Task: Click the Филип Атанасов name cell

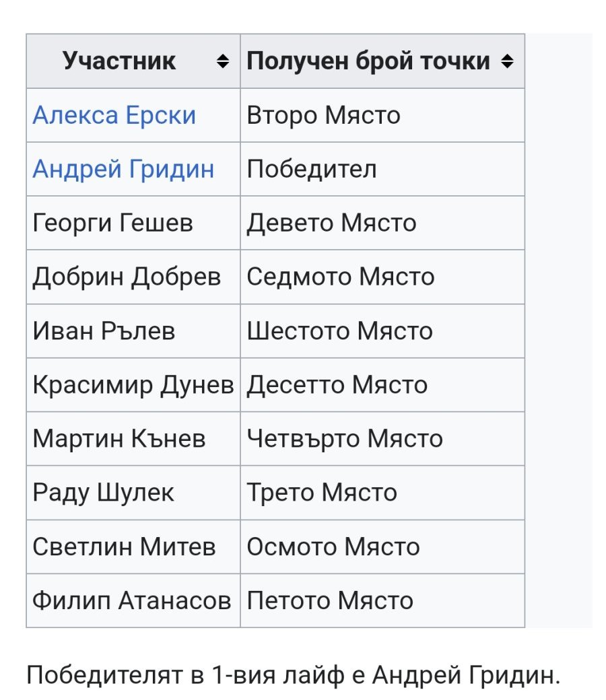Action: (132, 600)
